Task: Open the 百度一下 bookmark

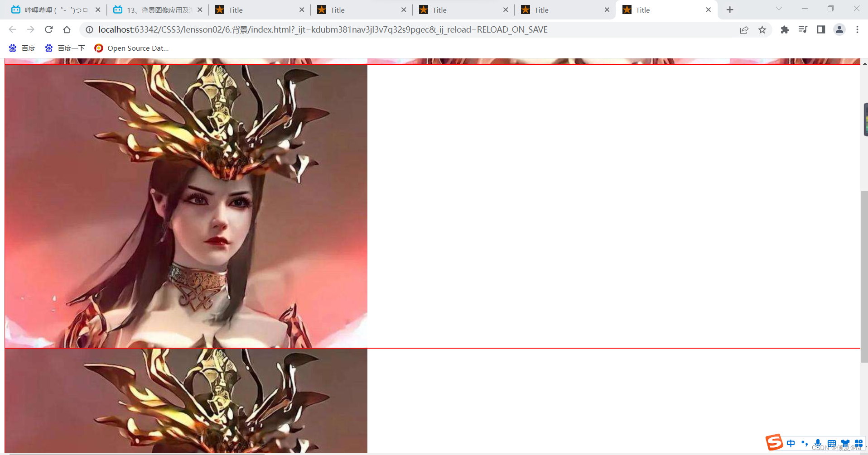Action: (65, 48)
